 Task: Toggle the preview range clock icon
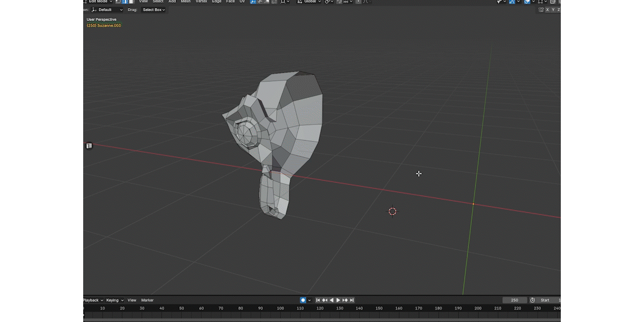click(532, 300)
